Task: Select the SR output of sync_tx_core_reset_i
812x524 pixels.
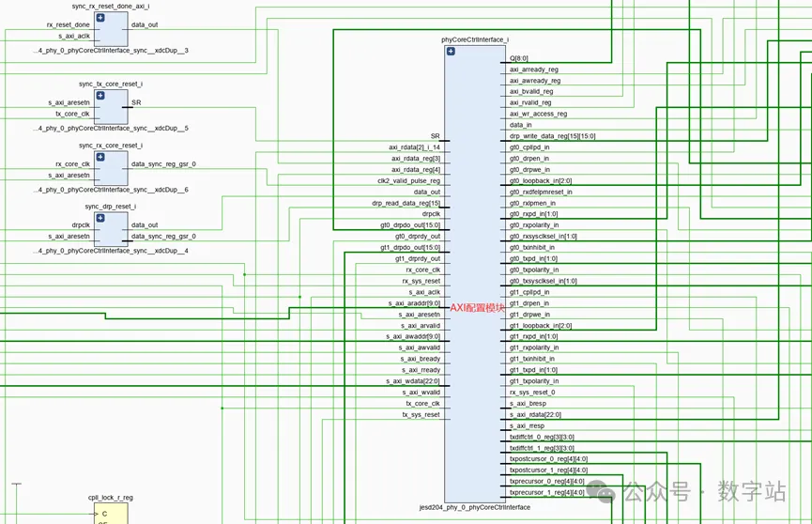Action: tap(136, 102)
